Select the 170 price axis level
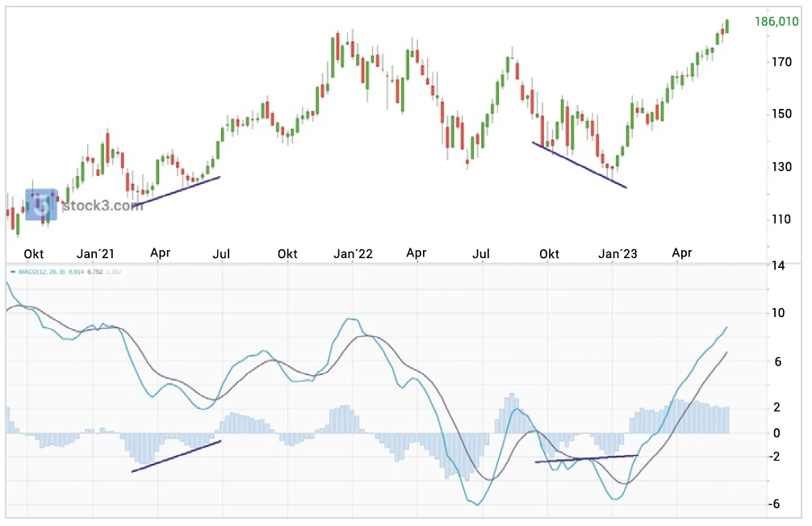This screenshot has height=526, width=812. click(x=781, y=62)
